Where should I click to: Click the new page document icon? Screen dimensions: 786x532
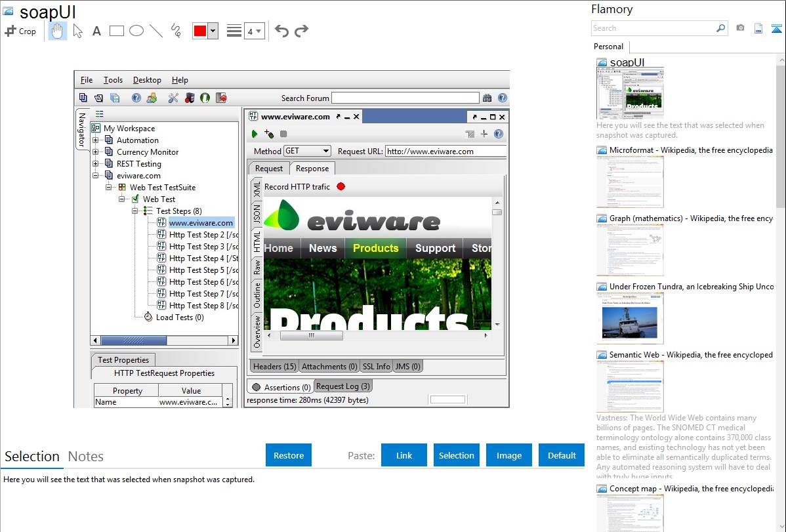click(x=758, y=28)
